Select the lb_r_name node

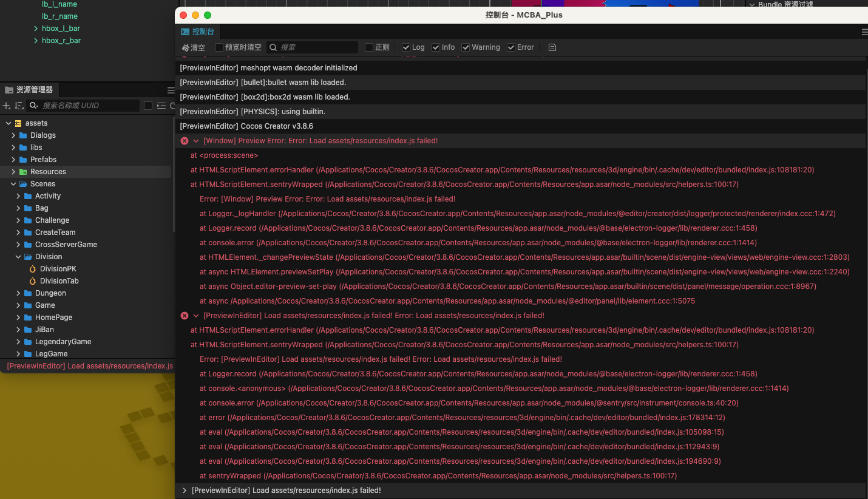click(59, 16)
